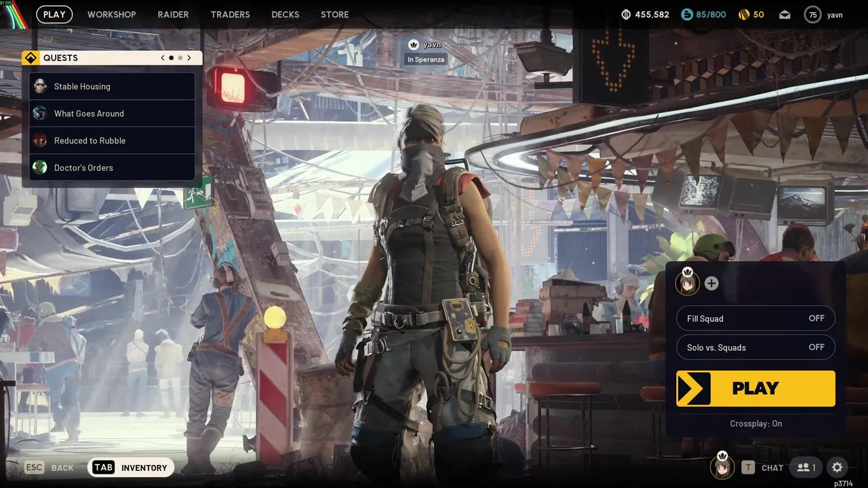Click the coin currency icon beside 455,582
Image resolution: width=868 pixels, height=488 pixels.
626,14
